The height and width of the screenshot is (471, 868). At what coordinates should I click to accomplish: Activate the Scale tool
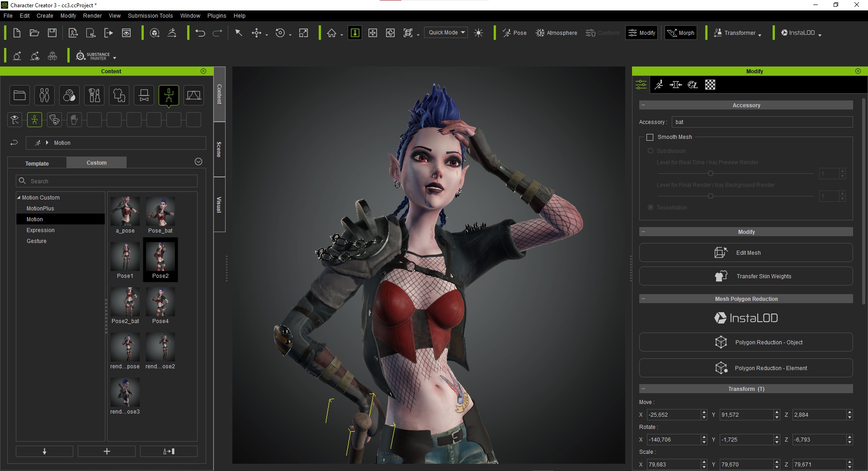pos(304,33)
